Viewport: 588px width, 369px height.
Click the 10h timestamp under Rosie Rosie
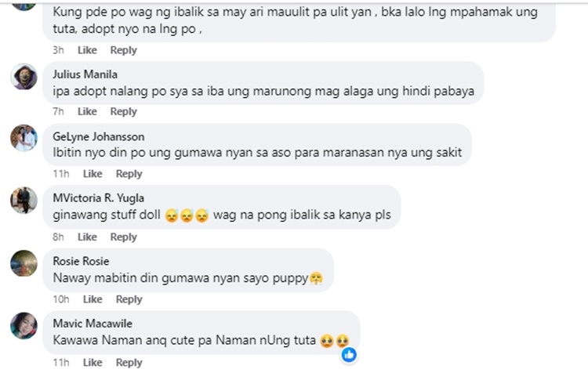60,299
